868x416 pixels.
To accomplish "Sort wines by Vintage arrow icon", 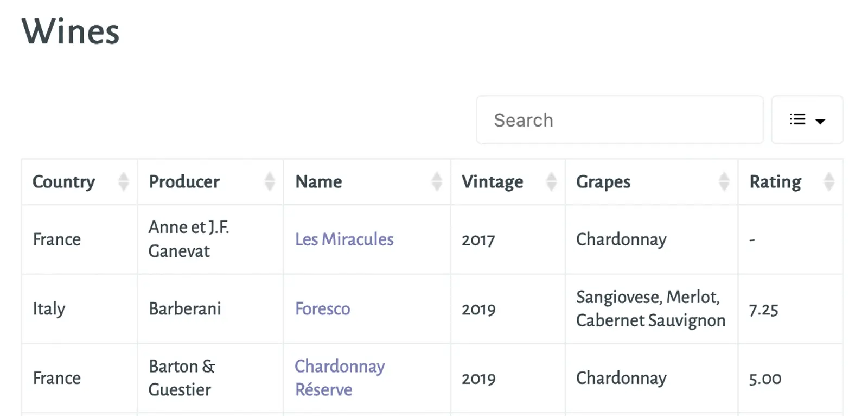I will pos(551,181).
